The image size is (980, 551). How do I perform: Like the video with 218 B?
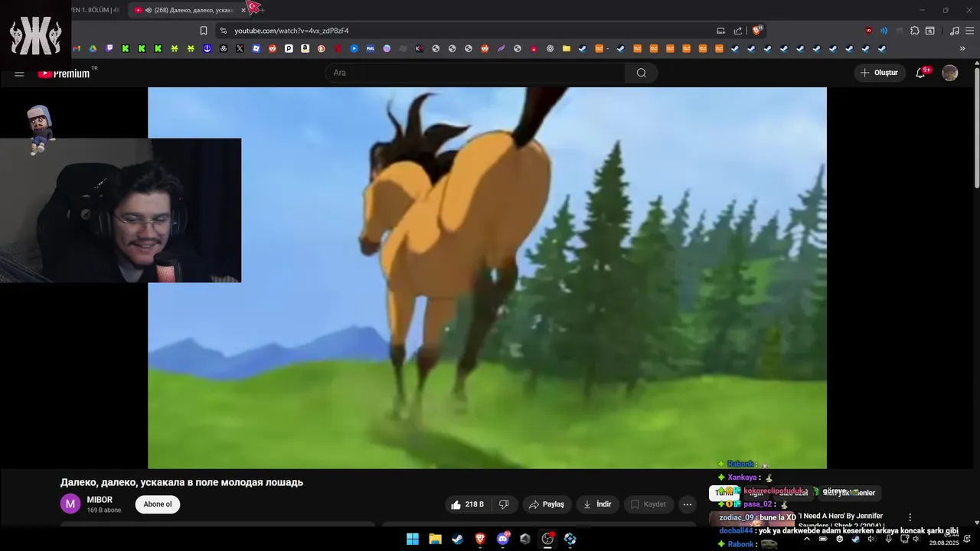(x=467, y=504)
